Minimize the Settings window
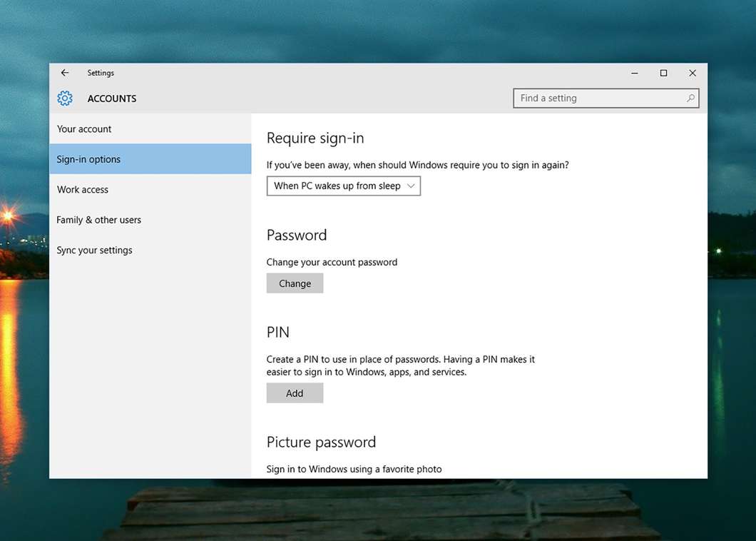 tap(635, 73)
